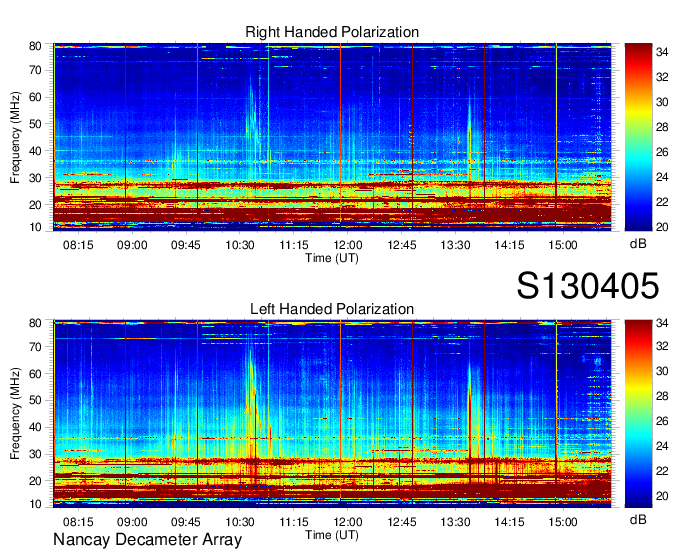The height and width of the screenshot is (552, 680).
Task: Click the 60 MHz tick on the Right Handed plot
Action: pyautogui.click(x=35, y=97)
